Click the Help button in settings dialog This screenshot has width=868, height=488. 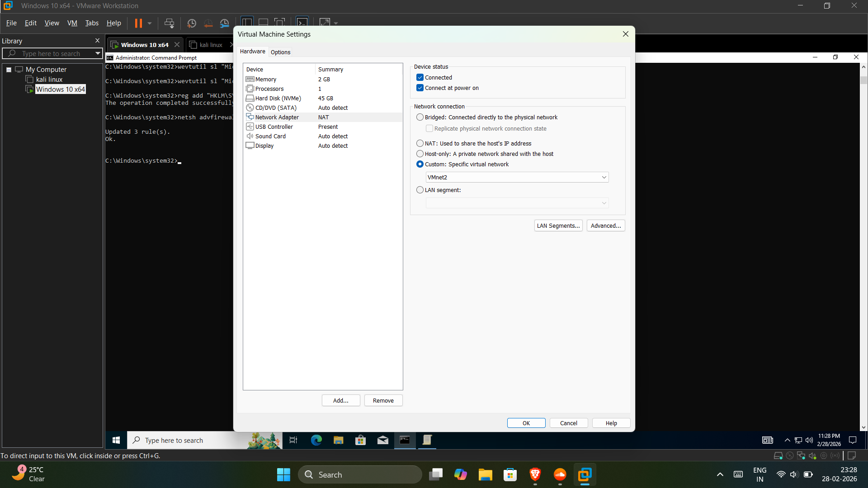611,423
